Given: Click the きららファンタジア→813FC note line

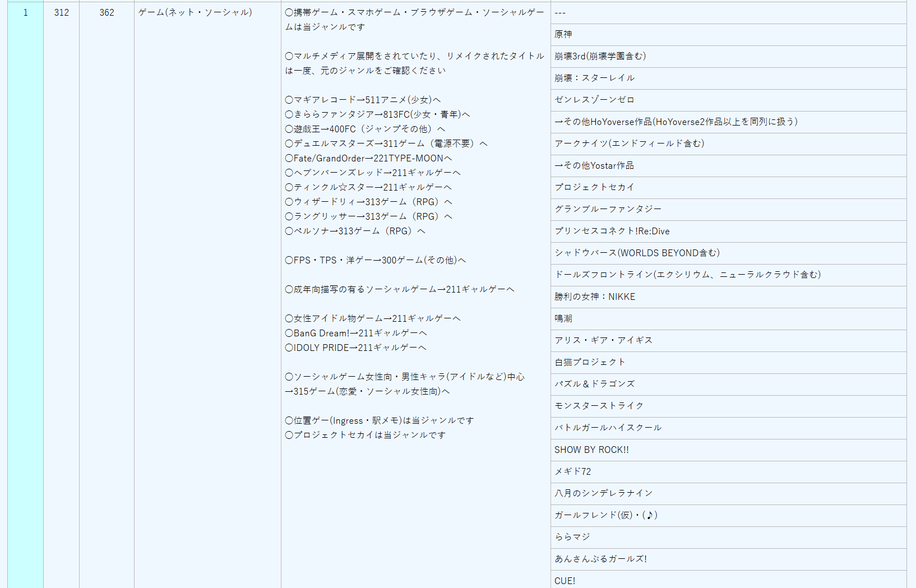Looking at the screenshot, I should coord(377,114).
